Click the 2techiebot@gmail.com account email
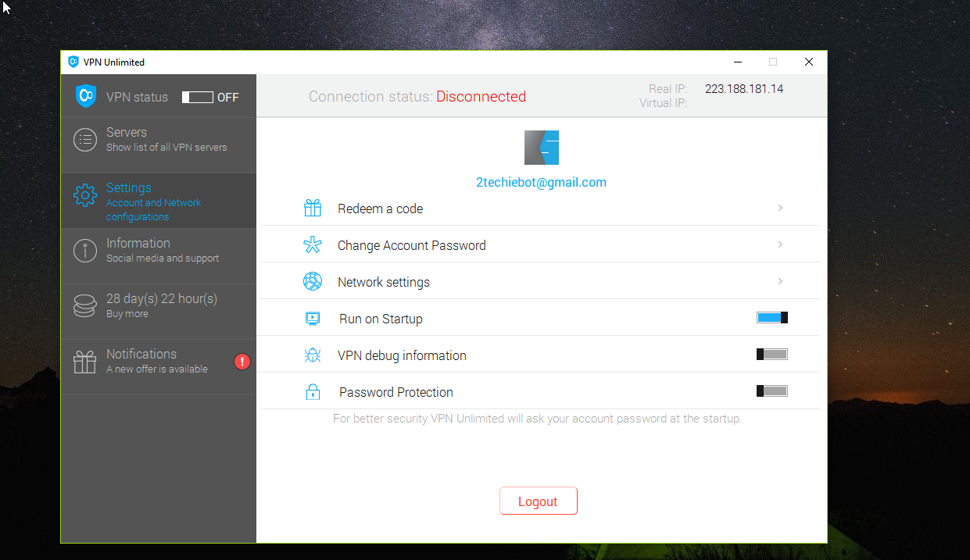This screenshot has width=970, height=560. [541, 182]
